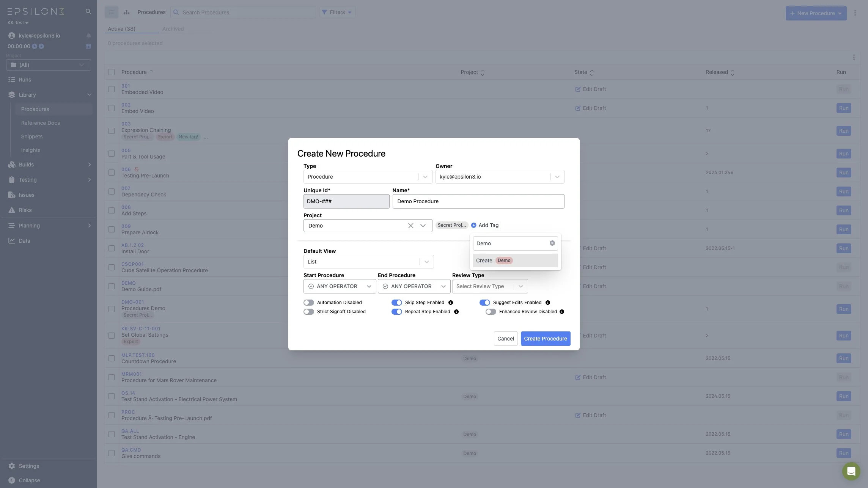Open End Procedure ANY OPERATOR dropdown

pos(414,286)
